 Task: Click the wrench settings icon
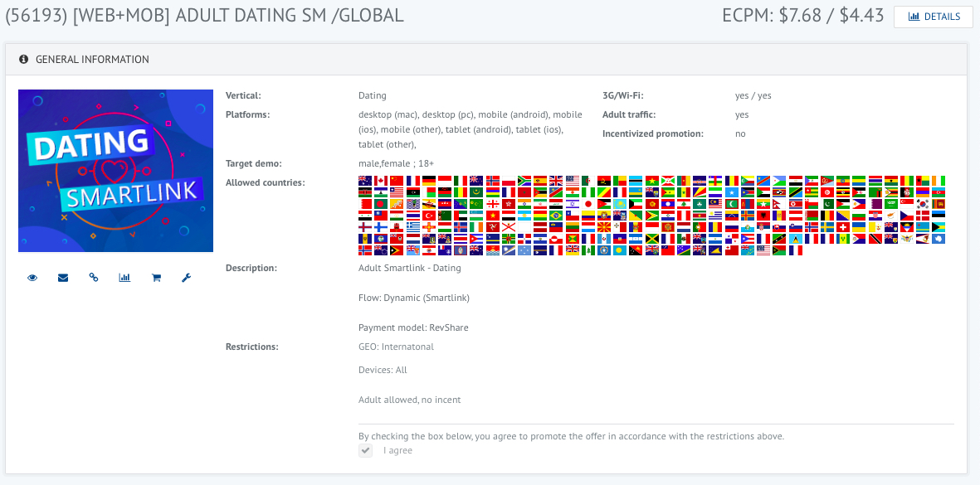pos(186,278)
